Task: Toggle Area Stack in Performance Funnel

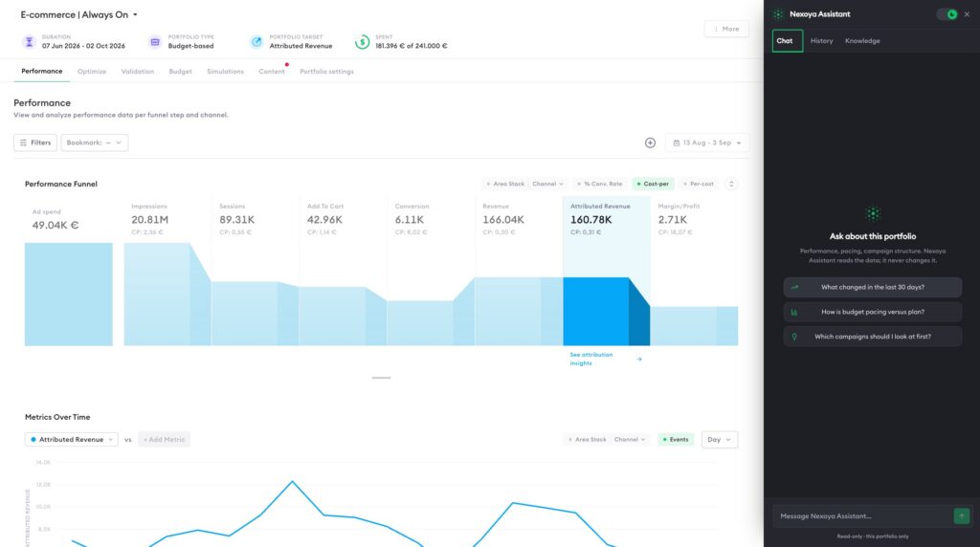Action: click(x=505, y=184)
